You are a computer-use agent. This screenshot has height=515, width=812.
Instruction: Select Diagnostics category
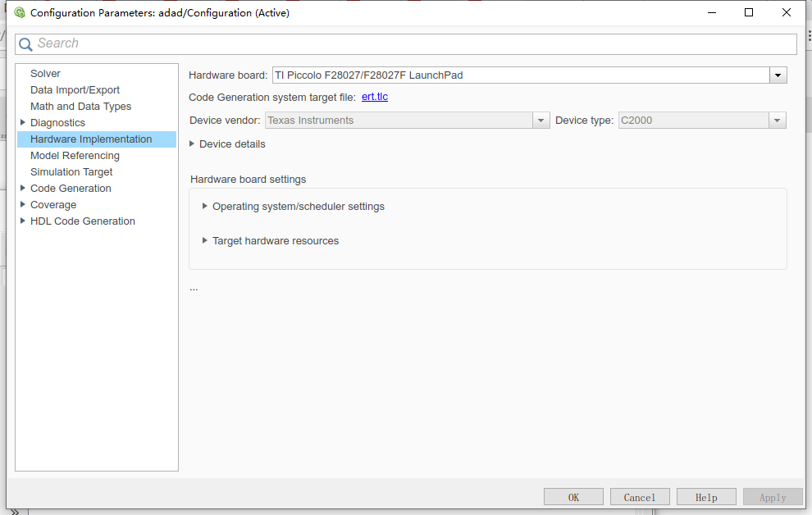point(57,123)
